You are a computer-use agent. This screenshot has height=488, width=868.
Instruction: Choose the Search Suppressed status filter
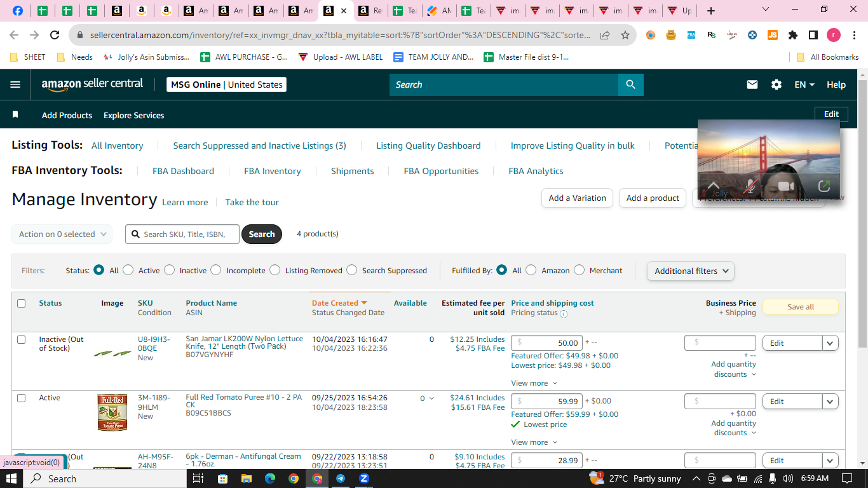[352, 270]
